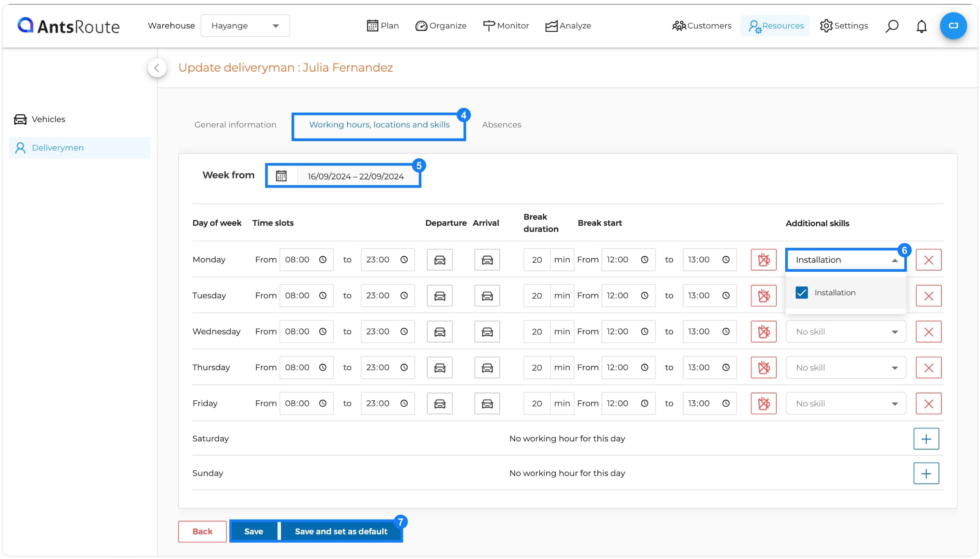This screenshot has height=559, width=980.
Task: Edit Monday break duration field
Action: coord(537,260)
